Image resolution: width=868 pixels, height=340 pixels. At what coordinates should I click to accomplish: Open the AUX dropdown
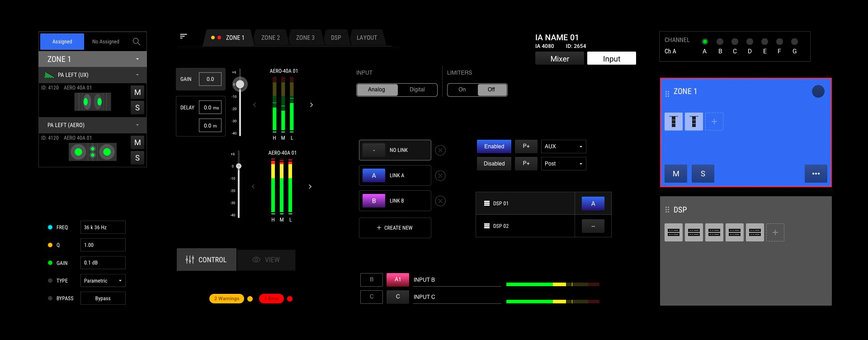(x=563, y=146)
